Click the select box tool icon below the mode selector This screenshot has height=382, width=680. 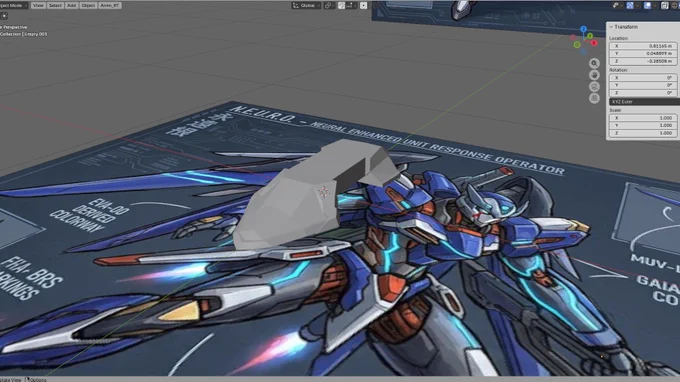coord(4,16)
